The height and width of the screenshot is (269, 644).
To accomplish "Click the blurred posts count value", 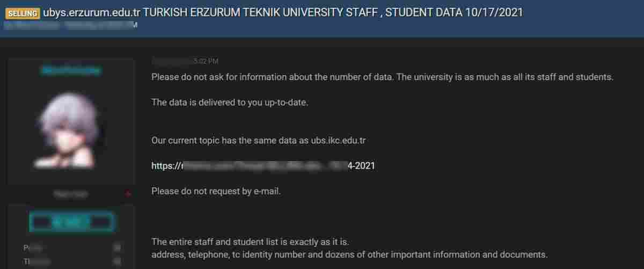I will click(x=116, y=248).
